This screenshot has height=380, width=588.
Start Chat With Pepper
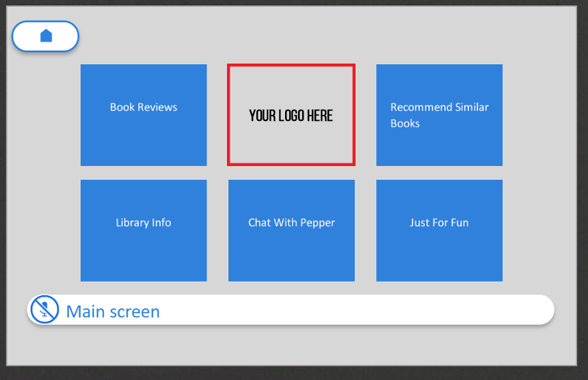pos(291,230)
